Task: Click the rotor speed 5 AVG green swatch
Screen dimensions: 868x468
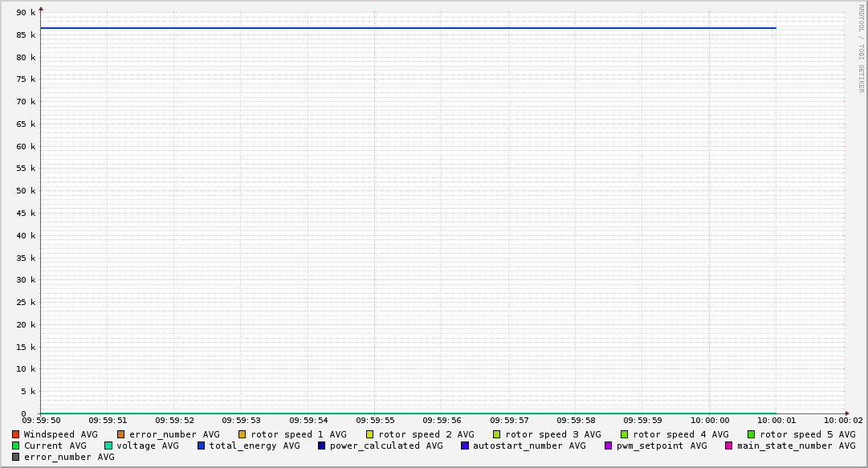Action: pos(752,434)
